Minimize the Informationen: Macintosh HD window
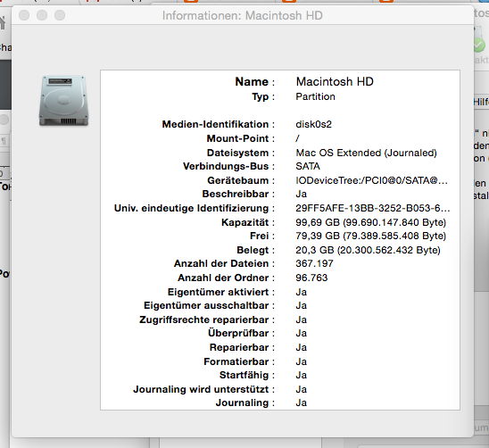This screenshot has height=448, width=489. (42, 15)
